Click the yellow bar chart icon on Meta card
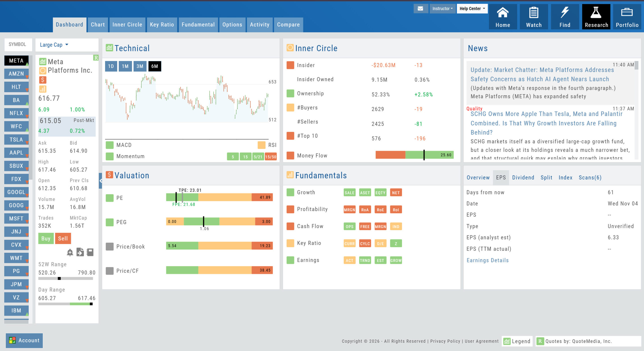 (43, 89)
